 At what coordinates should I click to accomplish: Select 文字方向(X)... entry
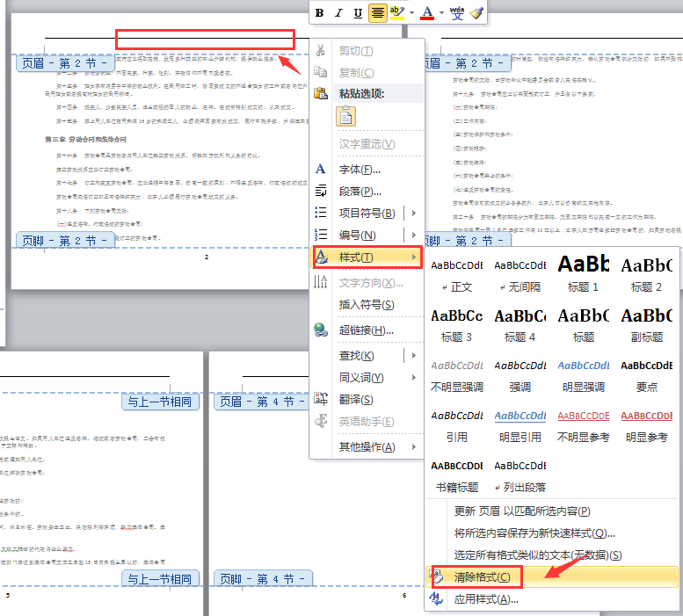click(x=371, y=283)
